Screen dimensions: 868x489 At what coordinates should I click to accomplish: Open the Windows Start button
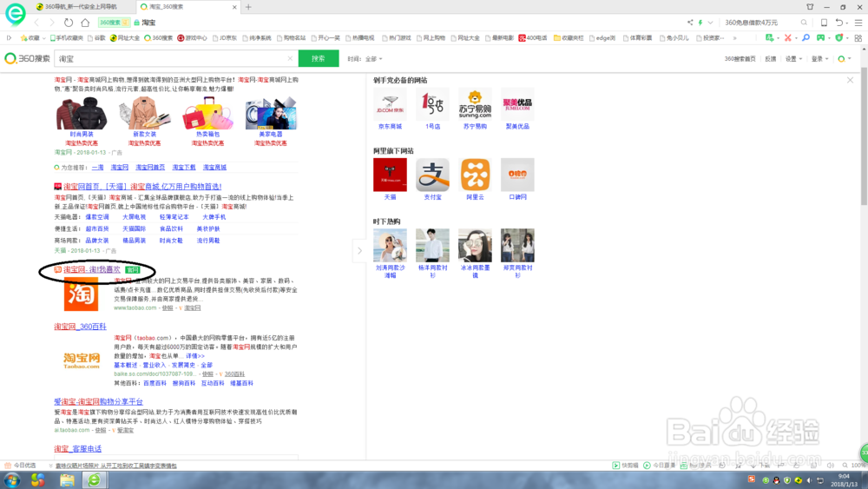click(12, 479)
